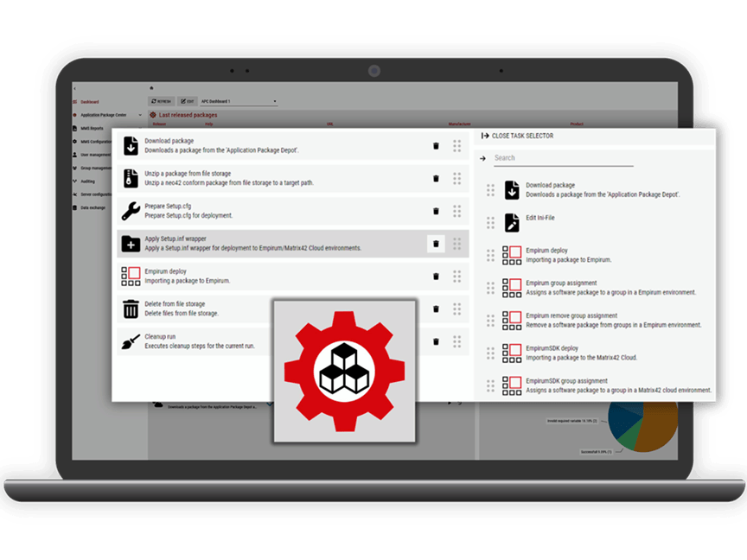Delete the Download package task with its trash button
The width and height of the screenshot is (747, 560).
(x=436, y=146)
